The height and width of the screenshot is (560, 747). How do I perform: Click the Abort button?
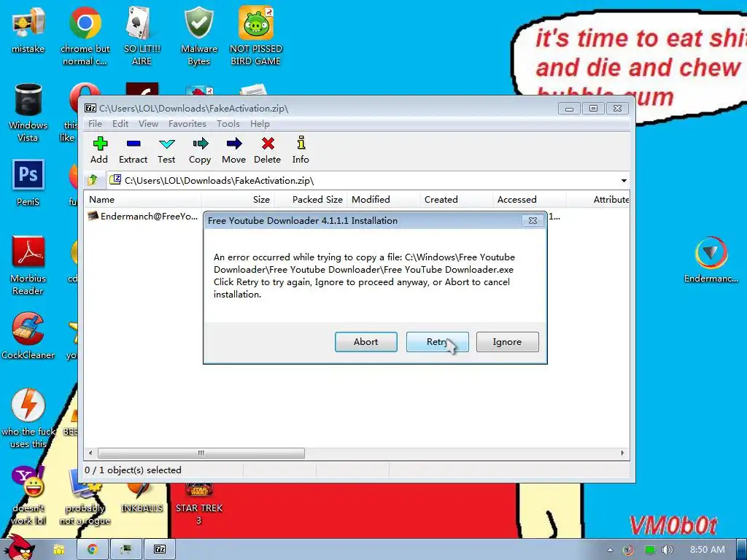pyautogui.click(x=366, y=342)
